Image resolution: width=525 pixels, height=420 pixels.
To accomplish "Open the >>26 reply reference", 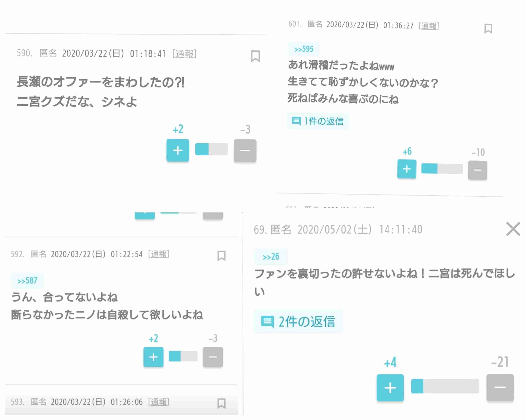I will (x=271, y=257).
